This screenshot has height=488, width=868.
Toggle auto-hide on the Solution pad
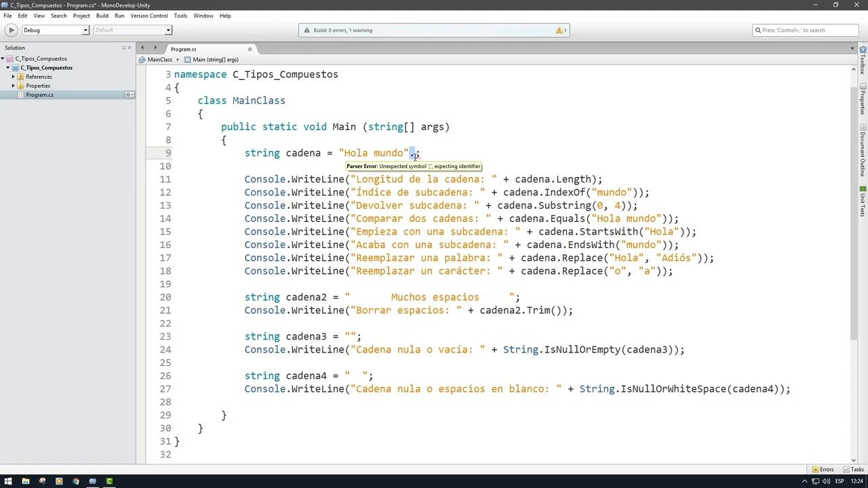tap(124, 47)
